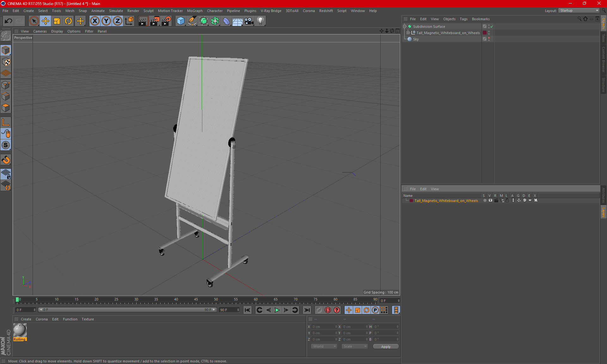Open the Mesh menu
Screen dimensions: 607x364
(x=70, y=11)
